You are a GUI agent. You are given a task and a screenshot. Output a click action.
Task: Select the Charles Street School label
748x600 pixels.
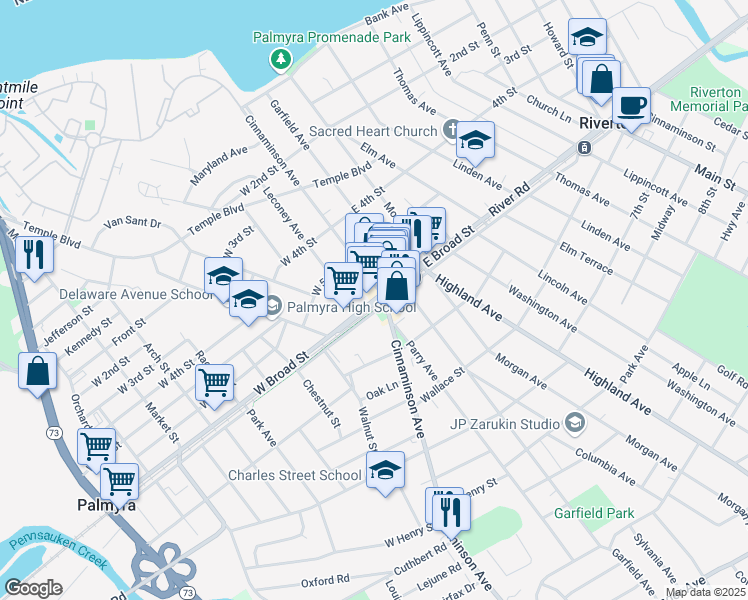point(295,476)
